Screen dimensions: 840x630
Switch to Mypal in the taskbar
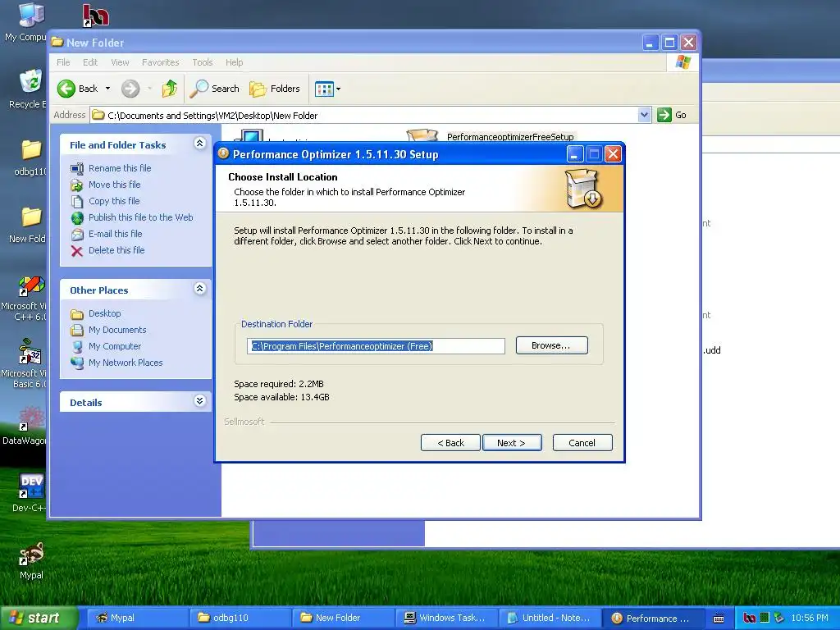[136, 618]
